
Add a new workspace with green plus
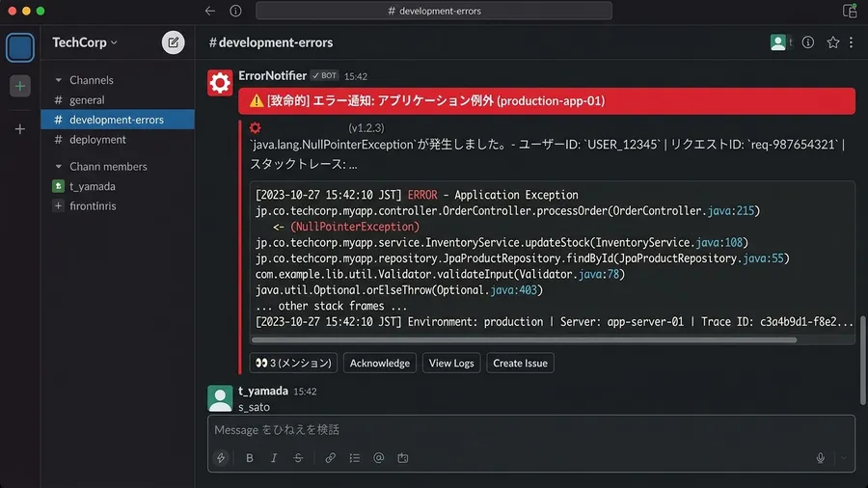click(x=20, y=86)
